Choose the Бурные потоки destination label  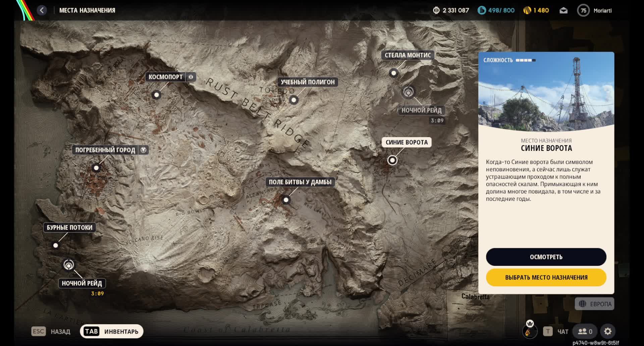69,228
